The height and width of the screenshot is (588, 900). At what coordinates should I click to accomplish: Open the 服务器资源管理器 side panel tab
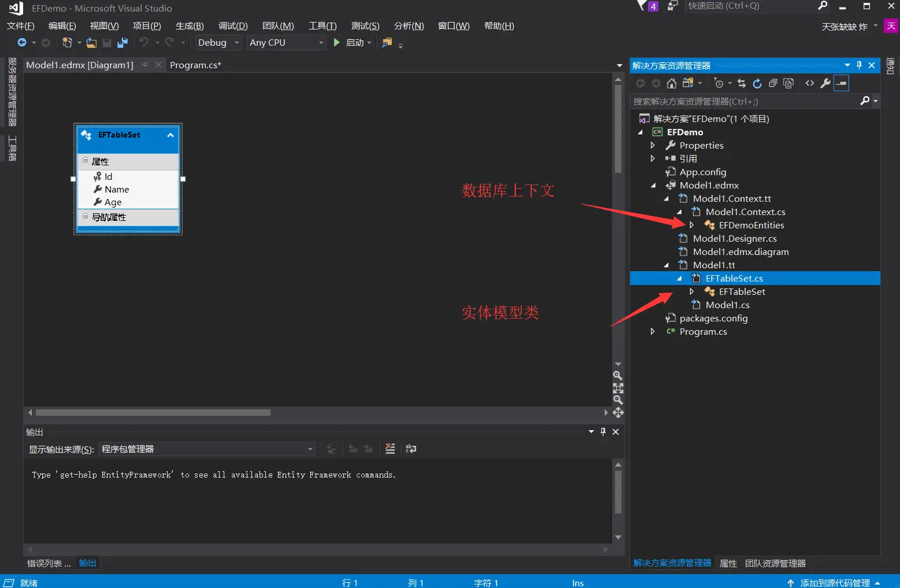point(12,92)
